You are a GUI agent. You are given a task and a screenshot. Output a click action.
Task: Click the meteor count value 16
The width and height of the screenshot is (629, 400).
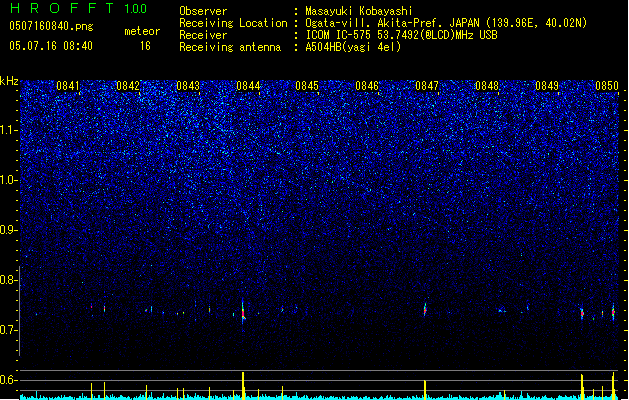(x=145, y=46)
